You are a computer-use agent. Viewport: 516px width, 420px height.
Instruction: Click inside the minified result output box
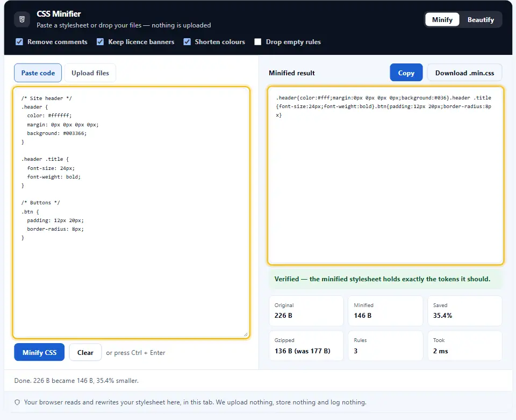[x=385, y=175]
